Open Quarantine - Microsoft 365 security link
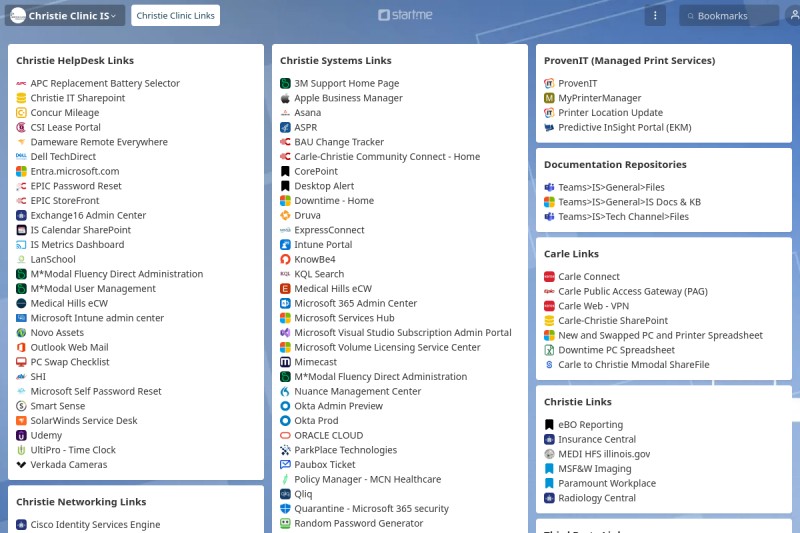 (x=371, y=509)
